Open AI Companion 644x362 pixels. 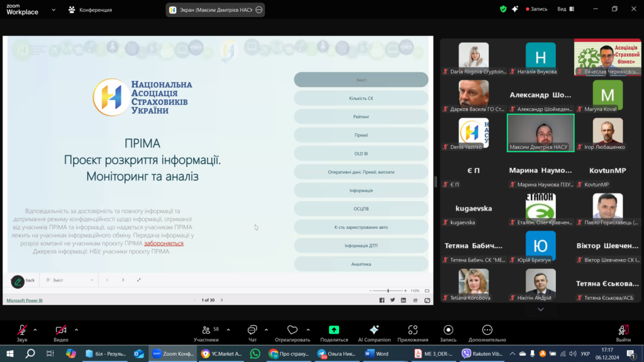click(374, 333)
